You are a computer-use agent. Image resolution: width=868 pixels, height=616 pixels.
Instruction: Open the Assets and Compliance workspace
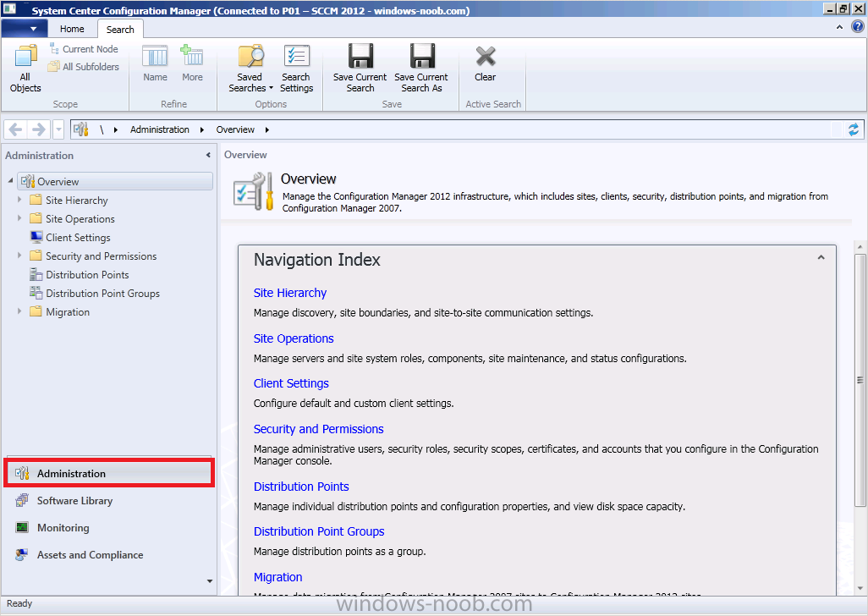point(108,554)
